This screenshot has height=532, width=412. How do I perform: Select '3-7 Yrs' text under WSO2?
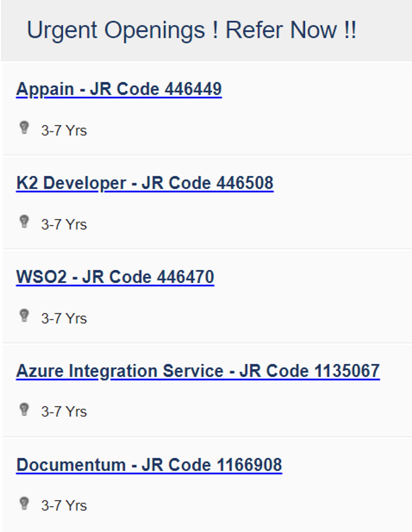(x=64, y=318)
